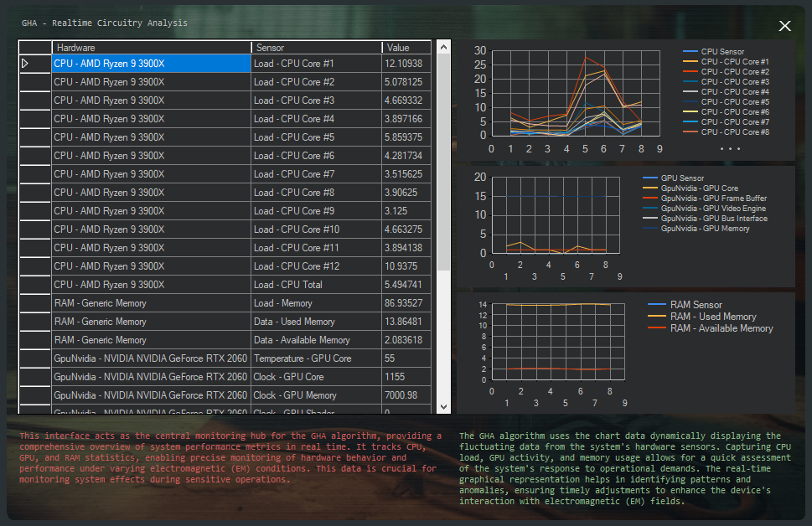Click the RAM - Available Memory legend entry

coord(711,328)
